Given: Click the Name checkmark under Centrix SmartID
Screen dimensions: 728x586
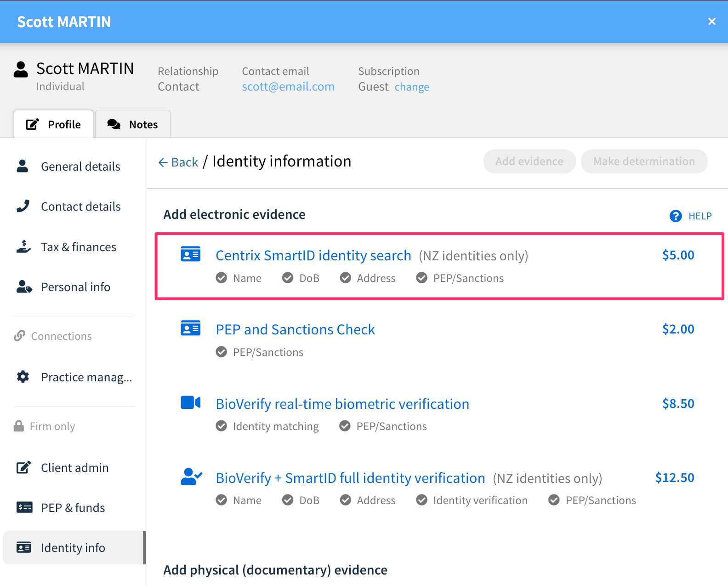Looking at the screenshot, I should 222,278.
